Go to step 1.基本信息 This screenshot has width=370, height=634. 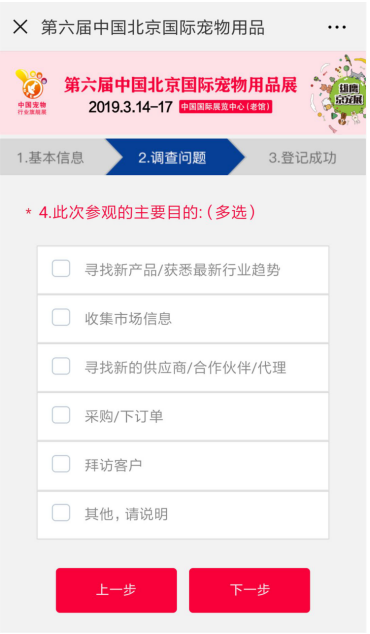[53, 157]
